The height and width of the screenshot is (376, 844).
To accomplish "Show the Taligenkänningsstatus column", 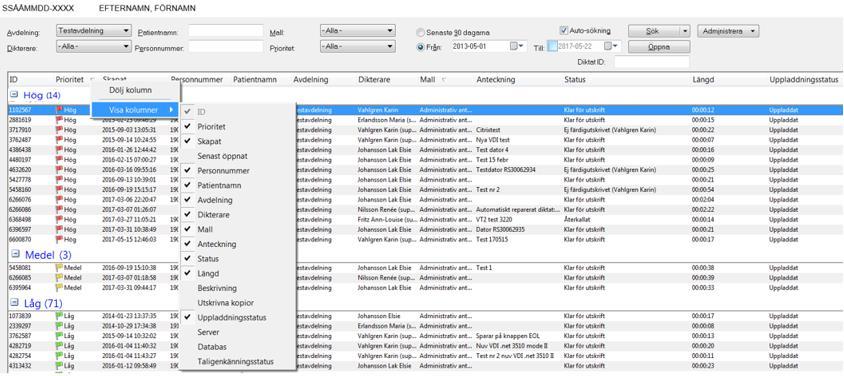I will tap(235, 361).
